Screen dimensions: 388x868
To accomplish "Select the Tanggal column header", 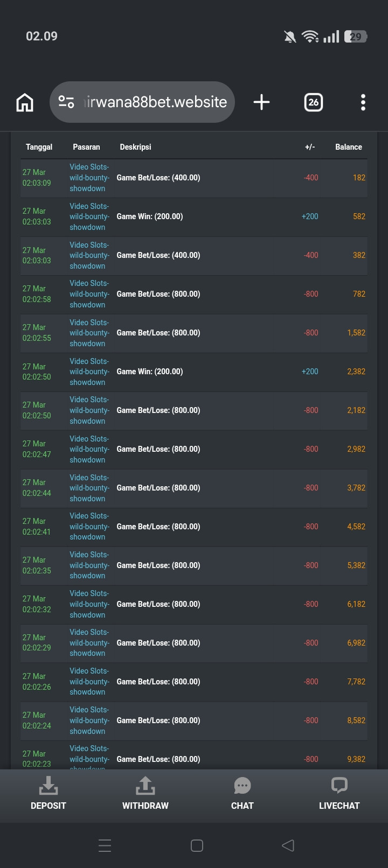I will (39, 147).
